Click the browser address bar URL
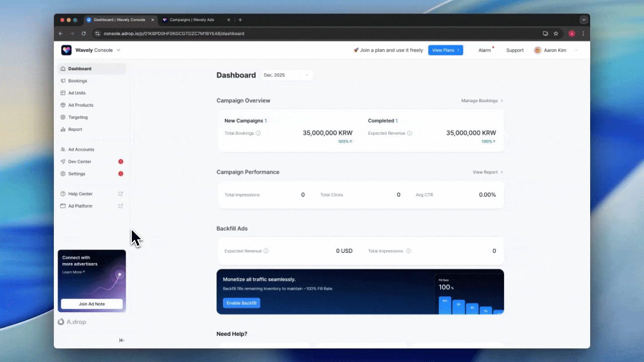Viewport: 644px width, 362px height. tap(174, 34)
